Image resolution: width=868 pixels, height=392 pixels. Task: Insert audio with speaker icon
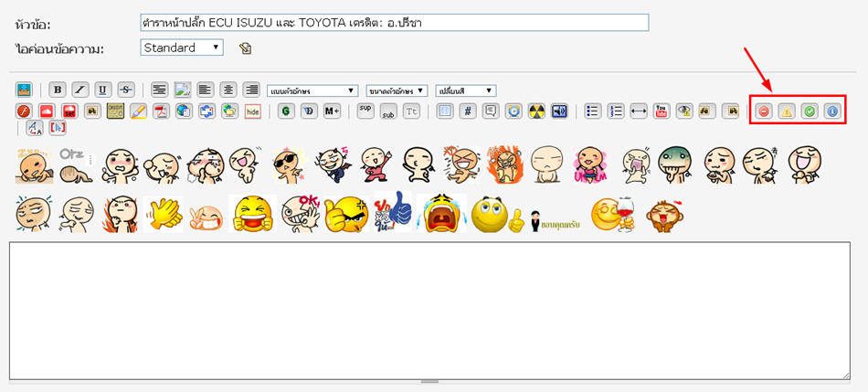559,111
